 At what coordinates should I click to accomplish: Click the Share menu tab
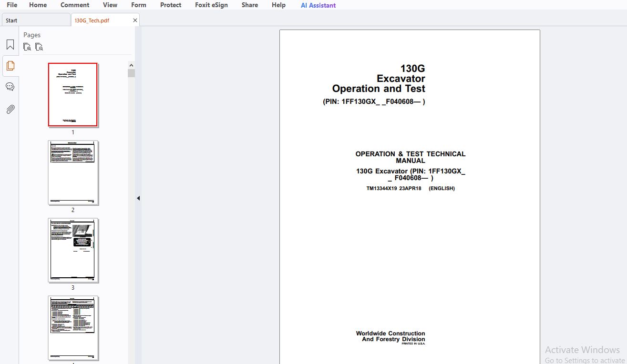(x=250, y=5)
